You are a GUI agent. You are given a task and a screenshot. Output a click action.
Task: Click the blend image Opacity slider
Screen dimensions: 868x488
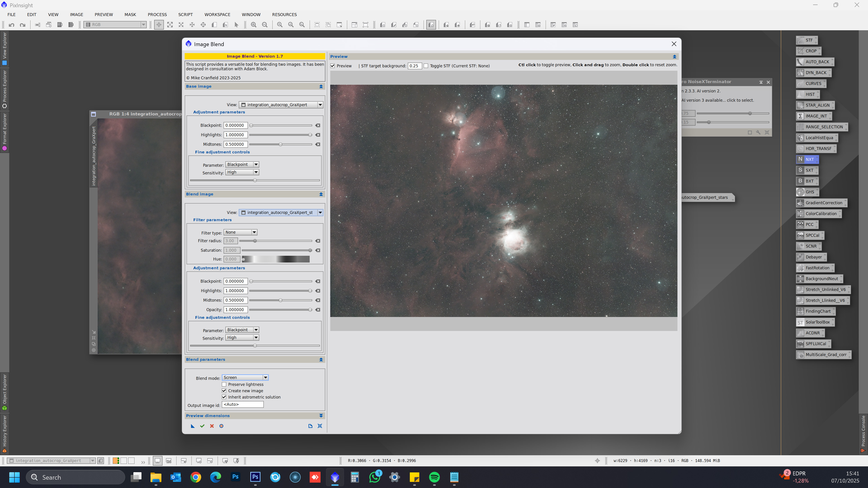pos(280,310)
